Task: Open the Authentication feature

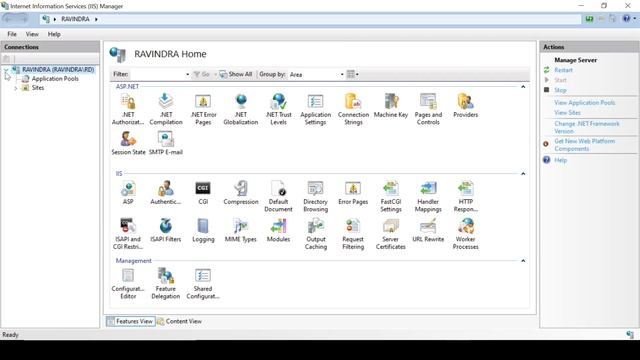Action: click(166, 193)
